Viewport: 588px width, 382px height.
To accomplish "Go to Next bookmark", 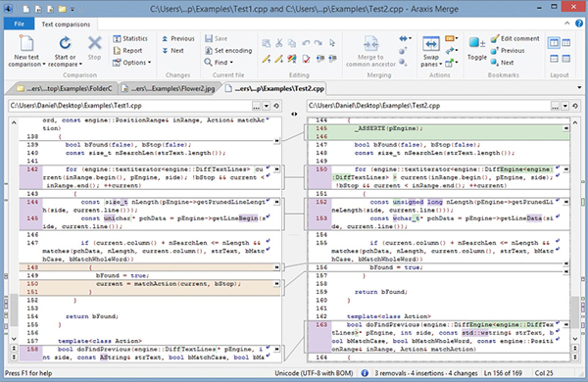I will [x=502, y=63].
